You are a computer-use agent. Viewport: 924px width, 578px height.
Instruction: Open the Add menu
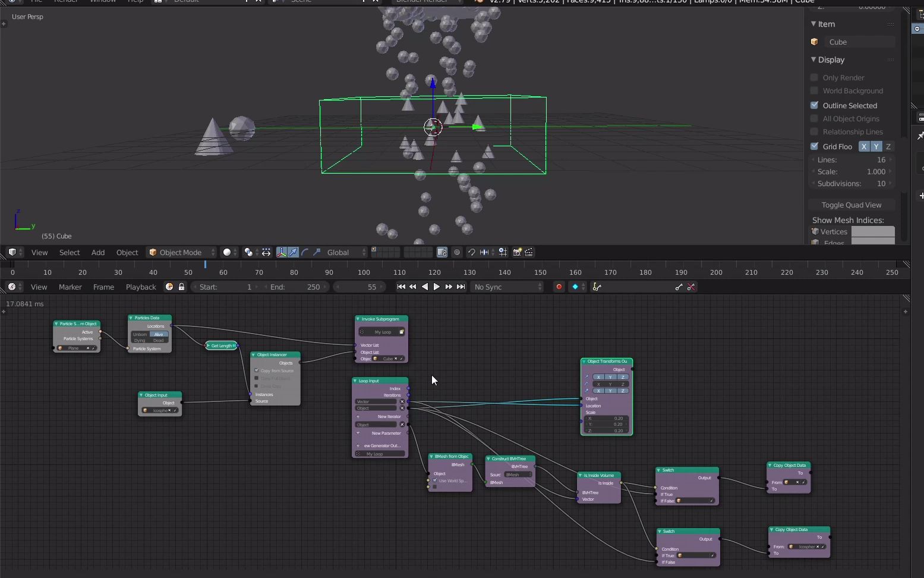point(98,252)
